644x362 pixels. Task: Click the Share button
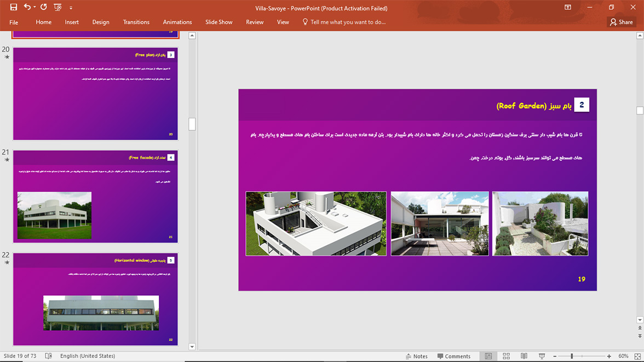click(622, 22)
